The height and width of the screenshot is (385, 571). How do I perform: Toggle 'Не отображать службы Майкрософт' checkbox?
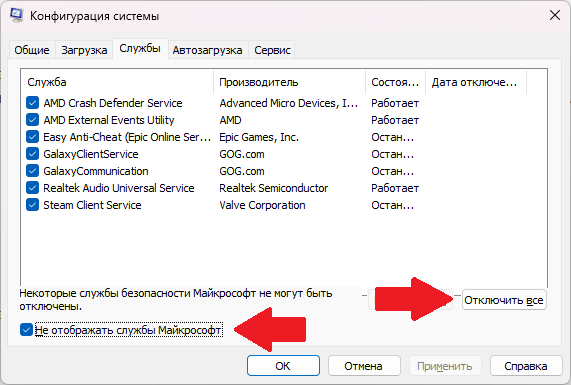click(x=26, y=330)
